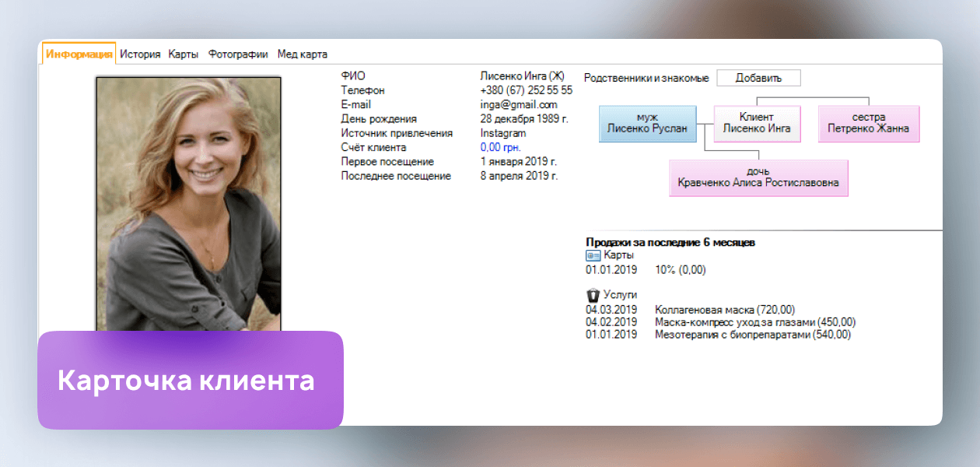The image size is (980, 467).
Task: Select the Мезотерапия с биопрепаратами entry
Action: [x=753, y=335]
